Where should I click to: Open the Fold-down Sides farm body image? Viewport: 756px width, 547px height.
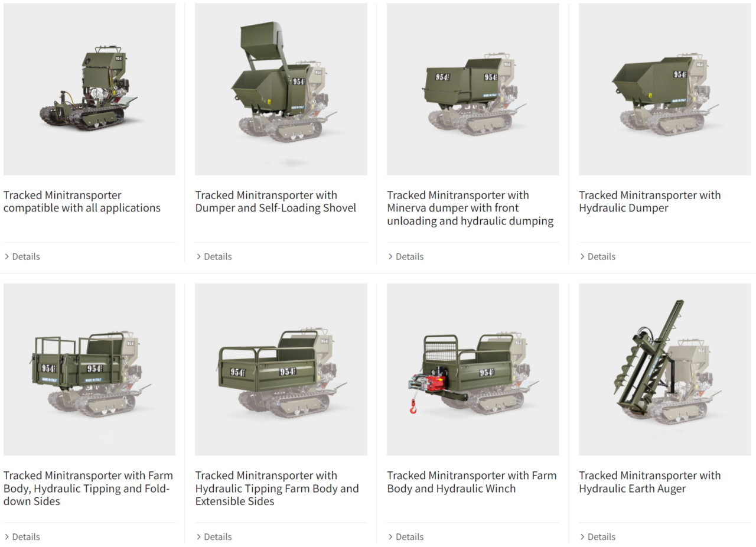coord(89,369)
